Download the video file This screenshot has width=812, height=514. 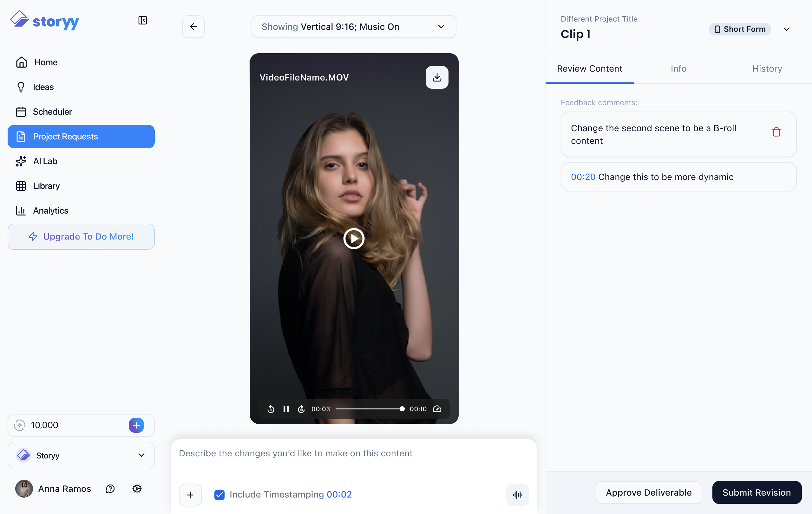[x=437, y=77]
